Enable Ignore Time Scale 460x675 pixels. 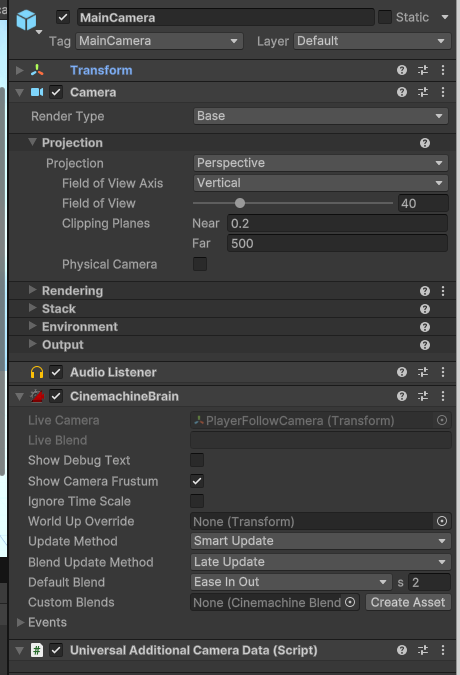pos(197,501)
